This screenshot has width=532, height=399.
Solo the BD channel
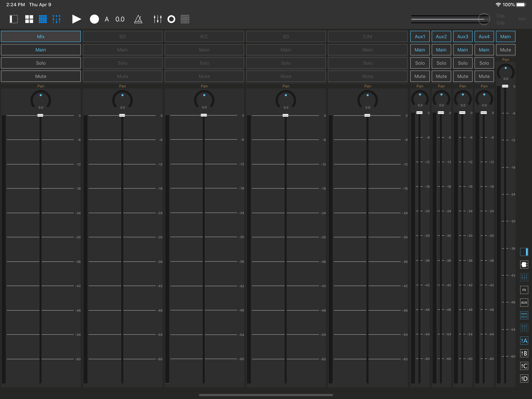(x=122, y=63)
